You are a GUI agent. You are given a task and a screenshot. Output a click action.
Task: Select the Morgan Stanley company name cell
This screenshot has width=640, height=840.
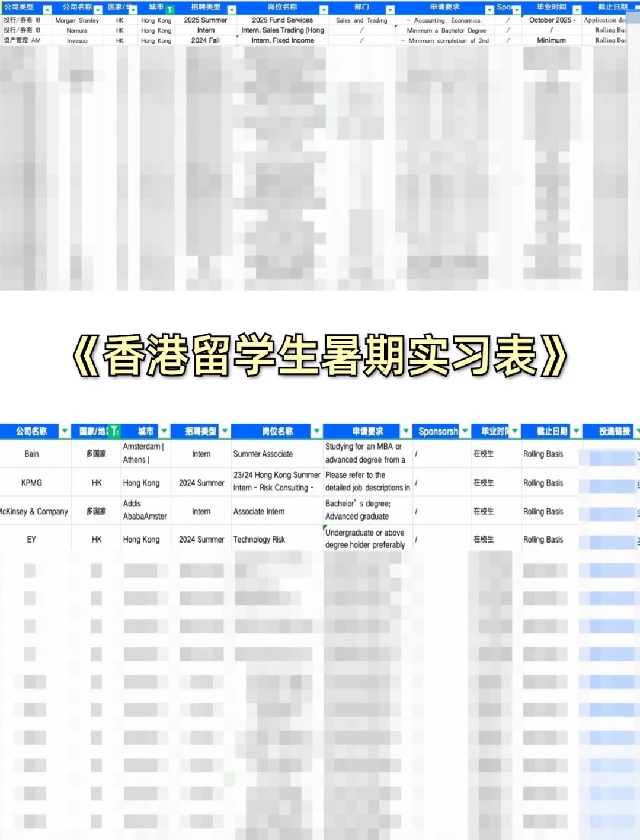pos(77,20)
